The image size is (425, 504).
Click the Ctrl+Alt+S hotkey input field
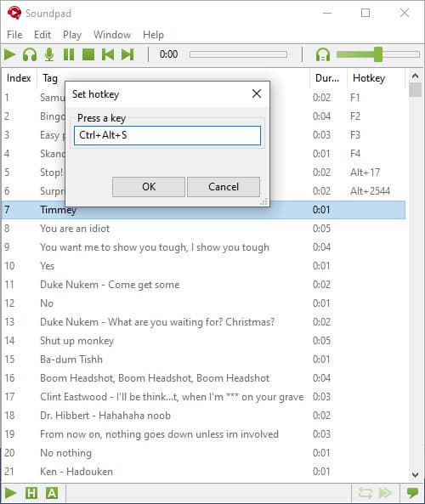(x=167, y=135)
